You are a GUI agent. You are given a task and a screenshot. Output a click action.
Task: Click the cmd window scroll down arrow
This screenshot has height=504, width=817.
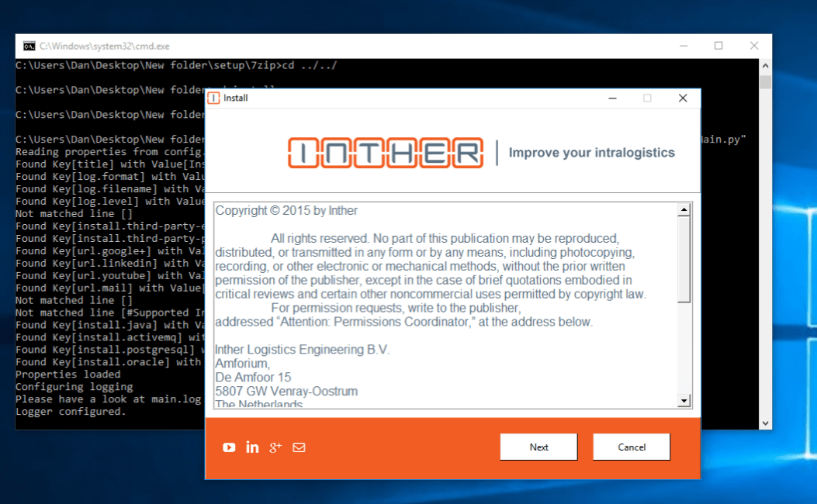pos(765,423)
